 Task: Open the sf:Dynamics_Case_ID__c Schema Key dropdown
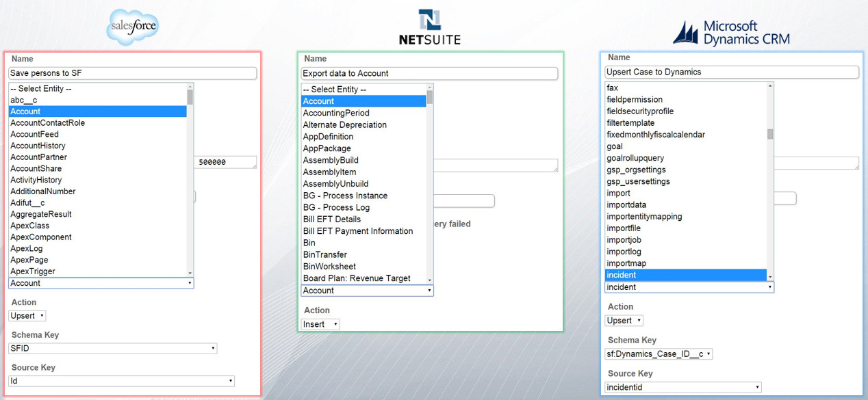point(659,354)
